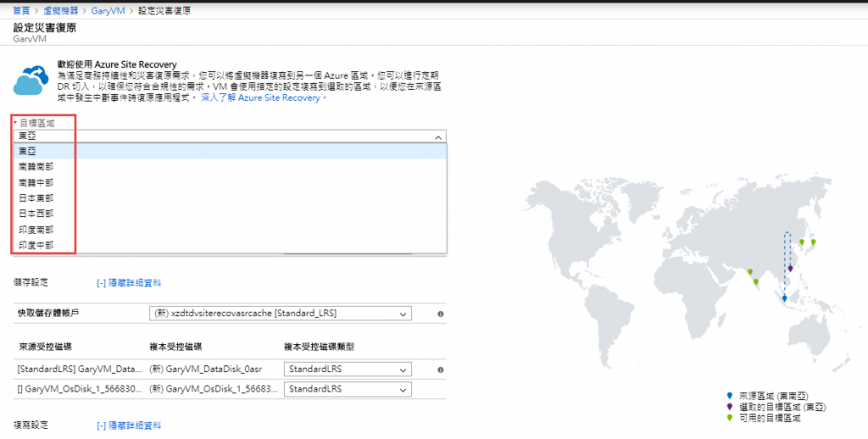This screenshot has width=868, height=439.
Task: Select 日本西部 in the region list
Action: (230, 213)
